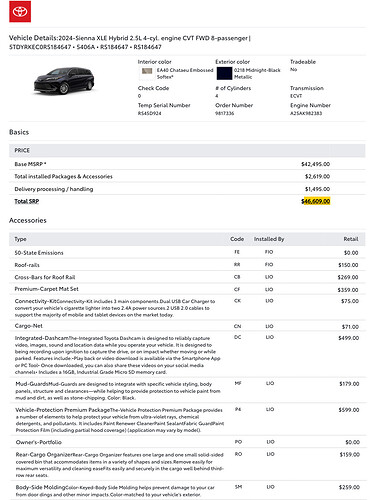Screen dimensions: 378x500
Task: Select Premium Carpet Mat Set row
Action: point(187,289)
